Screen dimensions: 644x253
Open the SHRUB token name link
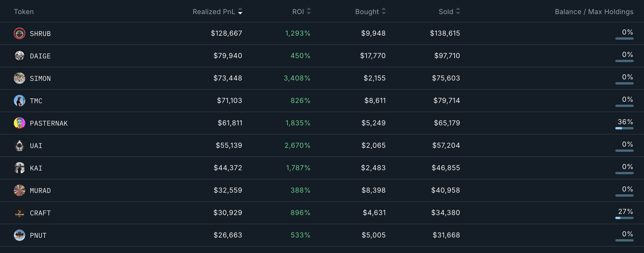click(x=40, y=33)
